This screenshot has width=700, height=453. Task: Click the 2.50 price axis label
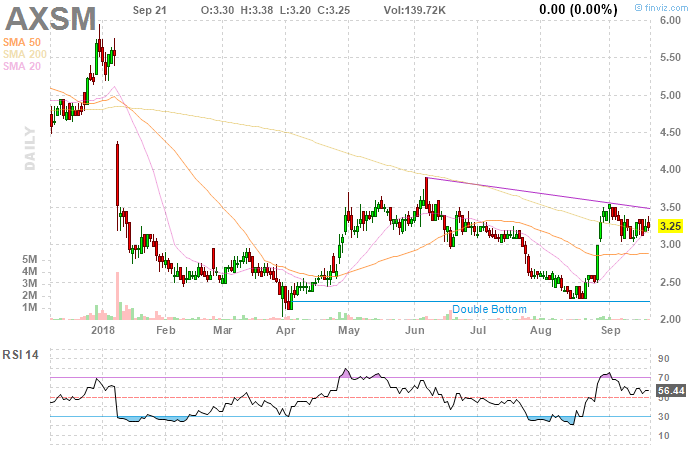pyautogui.click(x=670, y=282)
